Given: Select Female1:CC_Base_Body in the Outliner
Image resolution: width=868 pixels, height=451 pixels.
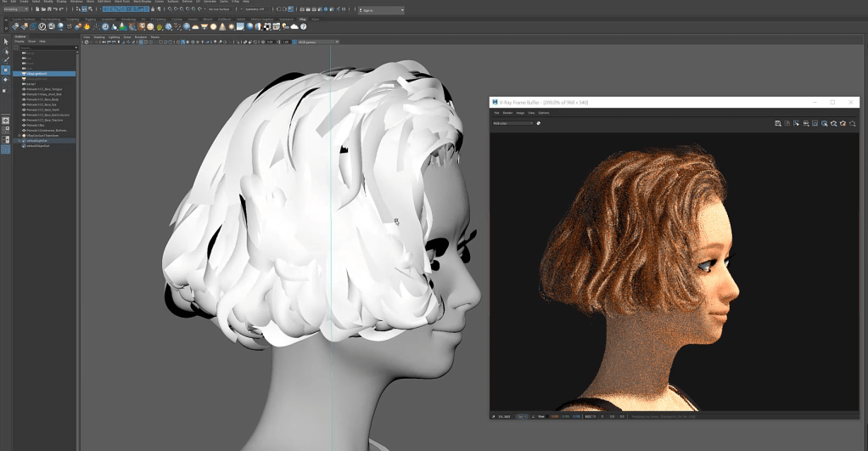Looking at the screenshot, I should click(x=42, y=99).
